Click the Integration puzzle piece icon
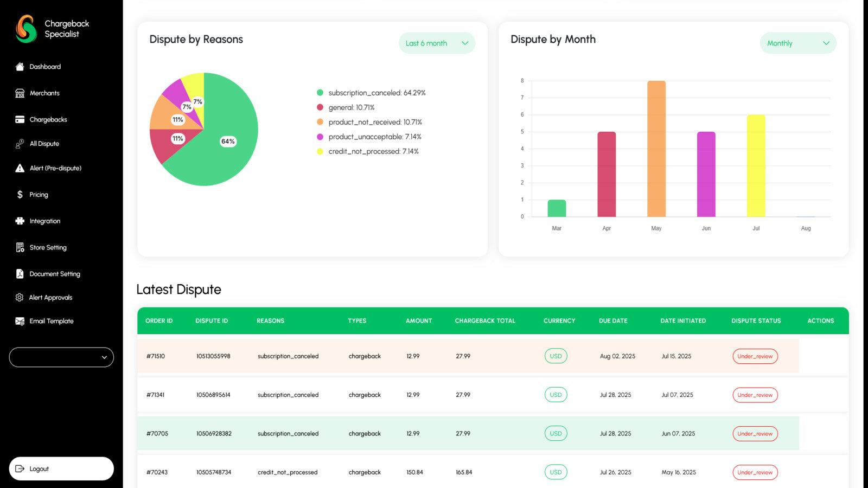This screenshot has width=868, height=488. tap(20, 221)
